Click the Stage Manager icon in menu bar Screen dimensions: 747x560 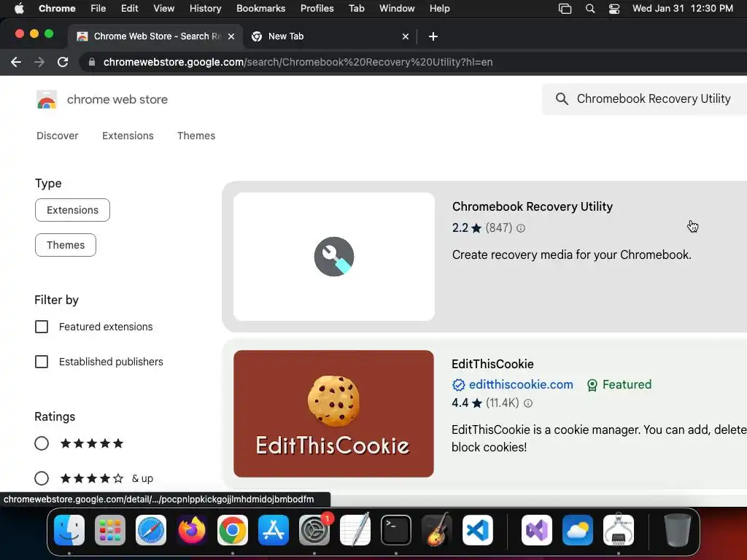[x=565, y=9]
